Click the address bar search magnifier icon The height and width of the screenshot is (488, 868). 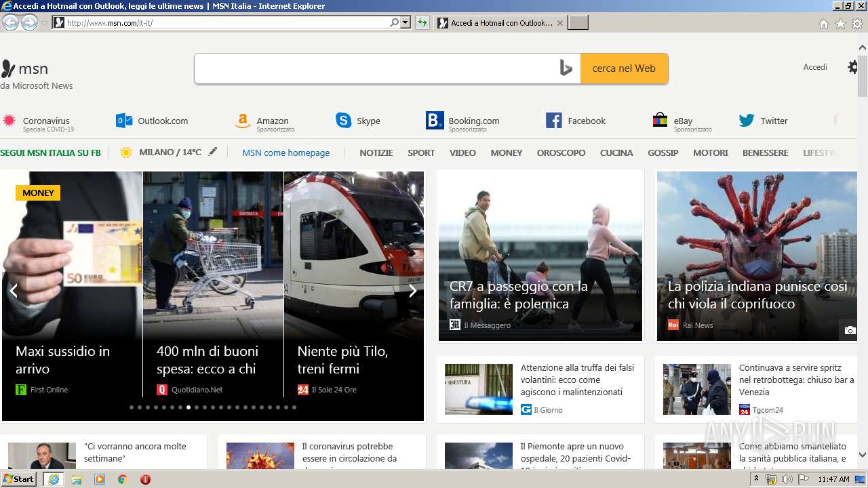point(394,22)
